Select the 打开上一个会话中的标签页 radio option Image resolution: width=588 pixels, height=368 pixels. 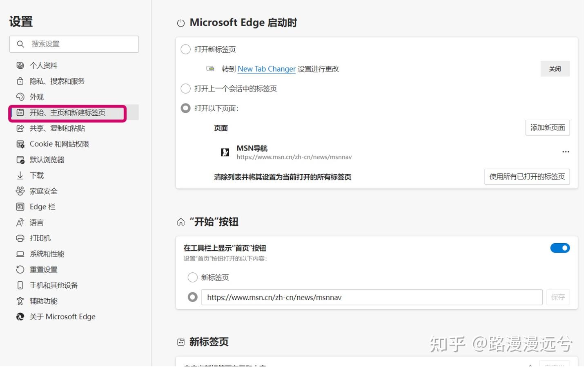tap(185, 88)
